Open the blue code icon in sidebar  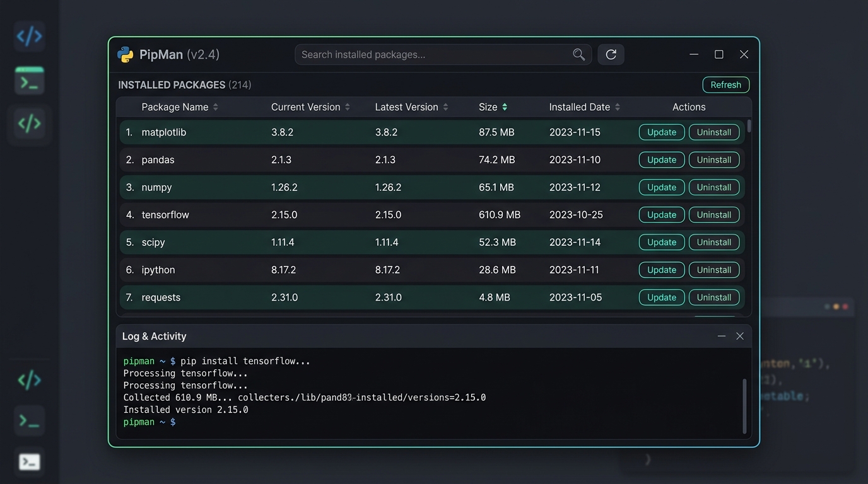[30, 37]
